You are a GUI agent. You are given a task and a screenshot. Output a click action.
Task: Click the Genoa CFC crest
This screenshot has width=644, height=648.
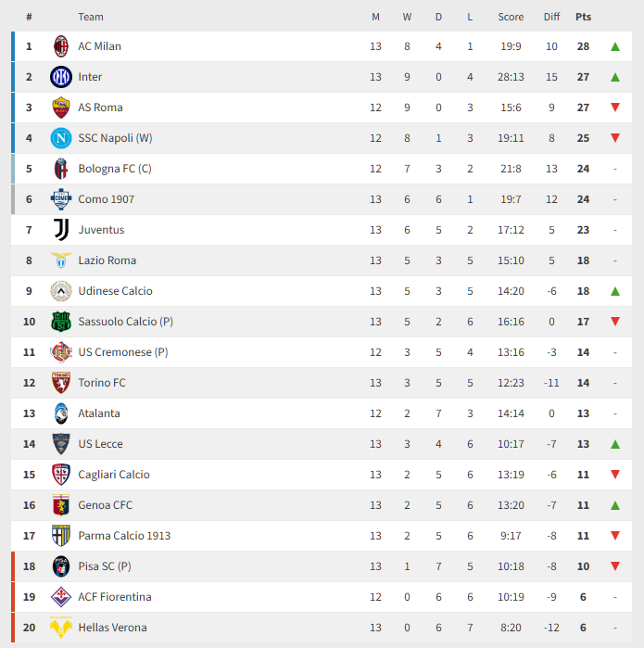tap(61, 505)
